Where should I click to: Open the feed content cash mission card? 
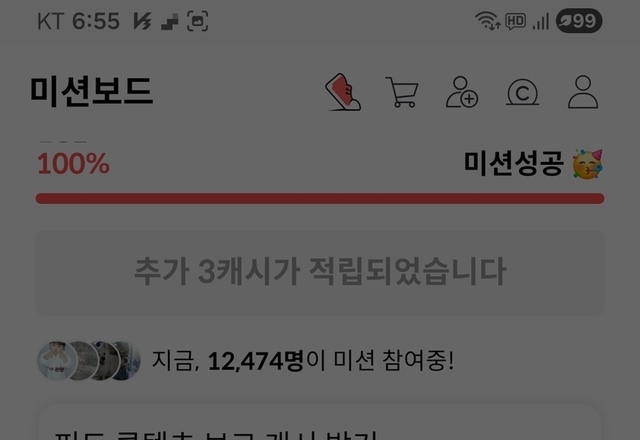320,422
